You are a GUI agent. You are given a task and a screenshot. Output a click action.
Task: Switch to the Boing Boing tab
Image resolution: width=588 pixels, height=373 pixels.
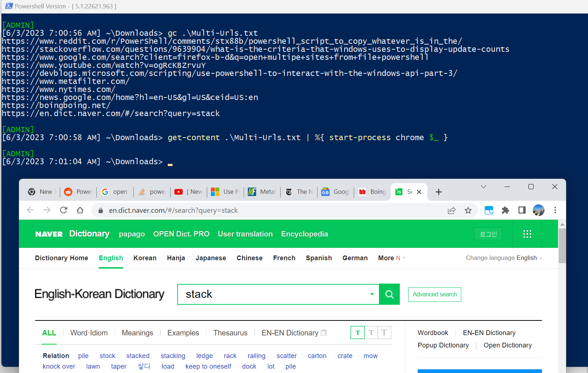pos(372,192)
